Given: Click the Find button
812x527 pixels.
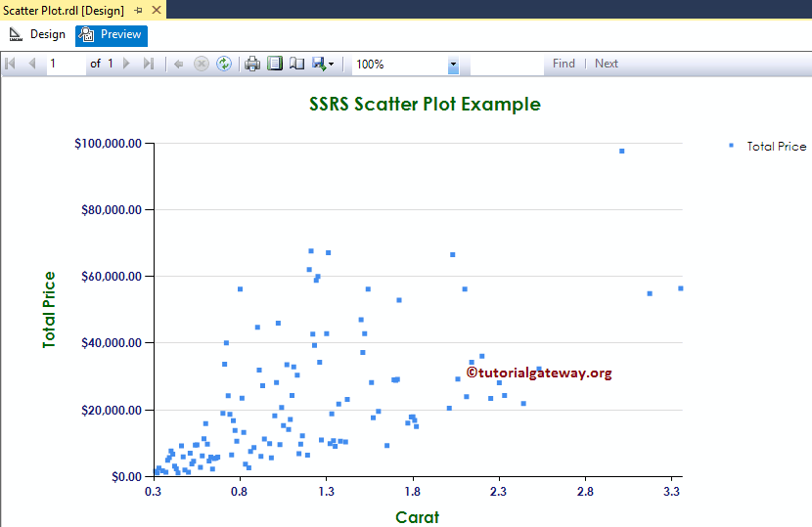Looking at the screenshot, I should 564,64.
